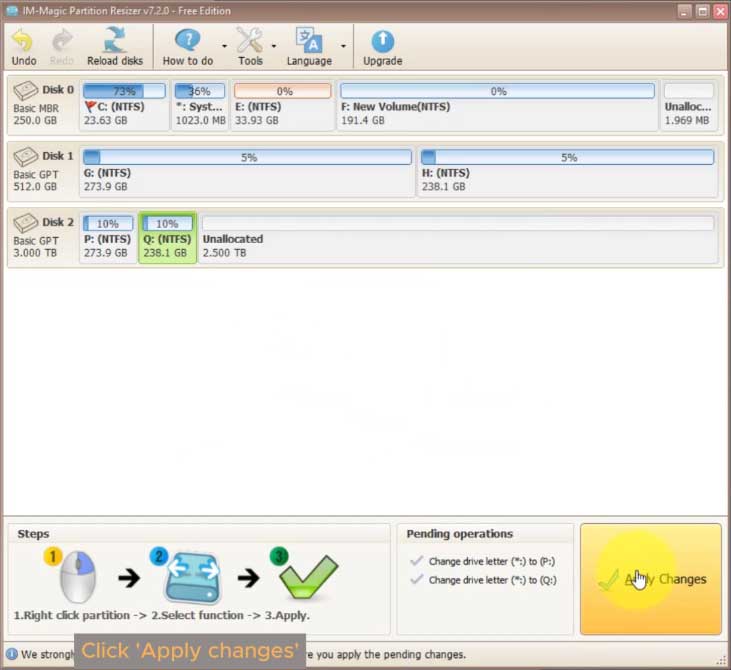Click the red flag icon on C:
Image resolution: width=731 pixels, height=670 pixels.
(x=90, y=107)
